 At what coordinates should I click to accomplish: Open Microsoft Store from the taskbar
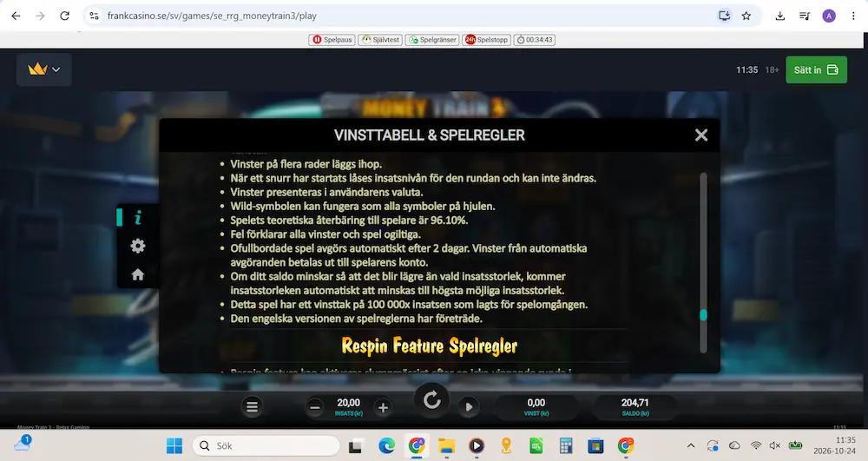click(595, 445)
